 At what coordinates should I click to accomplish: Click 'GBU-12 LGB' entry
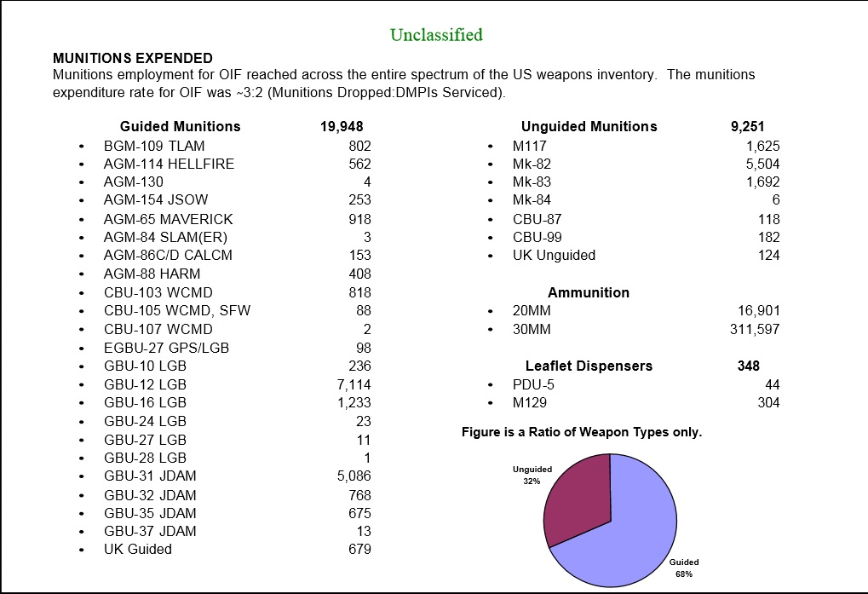click(145, 384)
